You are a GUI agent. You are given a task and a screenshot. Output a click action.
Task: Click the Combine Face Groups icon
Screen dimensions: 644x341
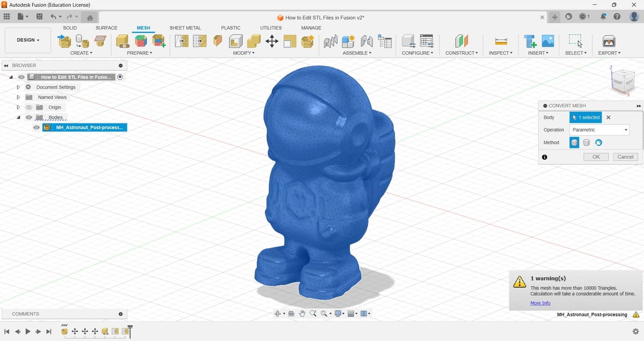coord(159,41)
